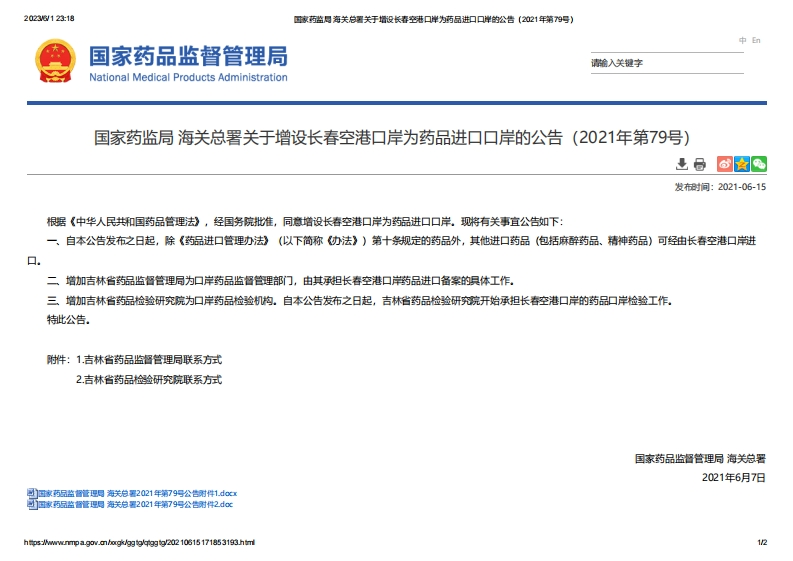The height and width of the screenshot is (561, 793).
Task: Share the announcement to Weibo
Action: [725, 164]
